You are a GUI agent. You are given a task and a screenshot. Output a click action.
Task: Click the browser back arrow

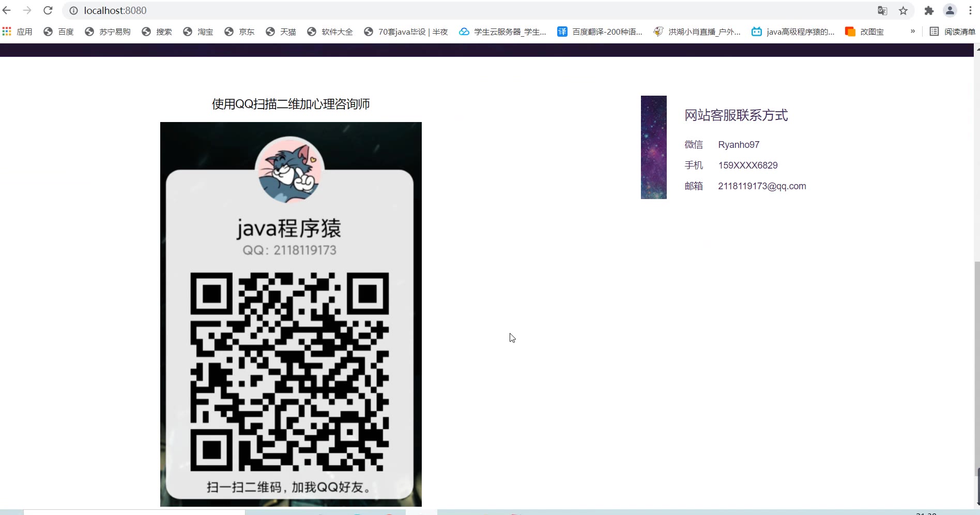pyautogui.click(x=7, y=10)
